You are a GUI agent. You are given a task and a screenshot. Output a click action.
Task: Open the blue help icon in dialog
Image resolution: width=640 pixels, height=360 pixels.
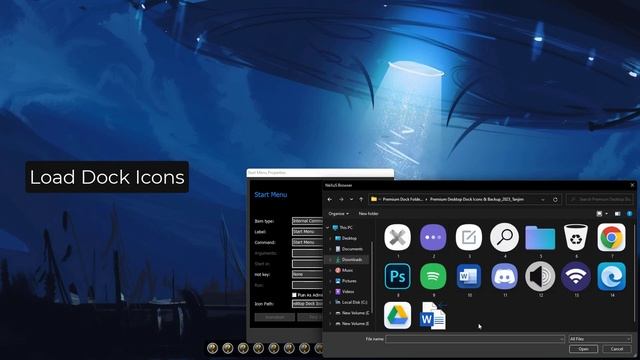(629, 213)
